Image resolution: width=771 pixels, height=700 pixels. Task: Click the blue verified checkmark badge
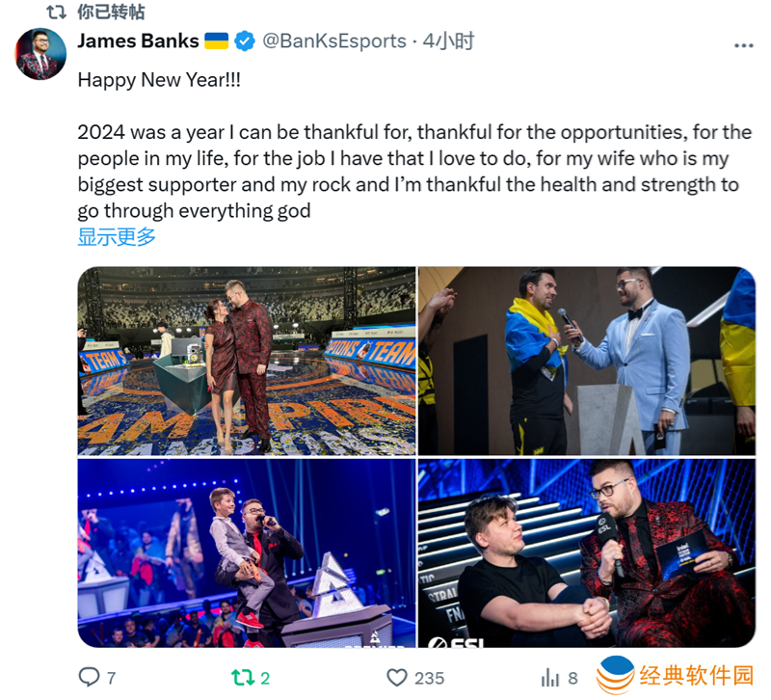click(x=245, y=40)
